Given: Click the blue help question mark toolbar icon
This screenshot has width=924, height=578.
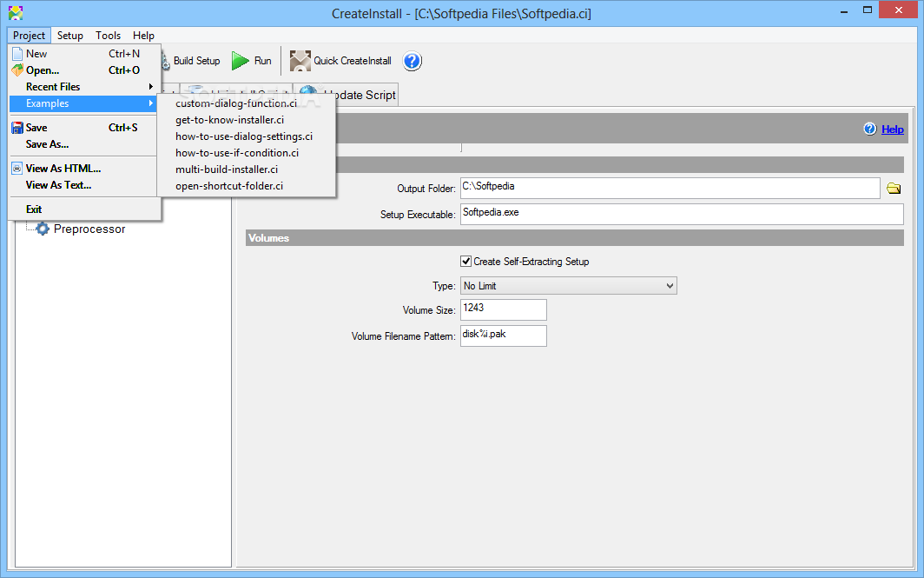Looking at the screenshot, I should [x=412, y=61].
